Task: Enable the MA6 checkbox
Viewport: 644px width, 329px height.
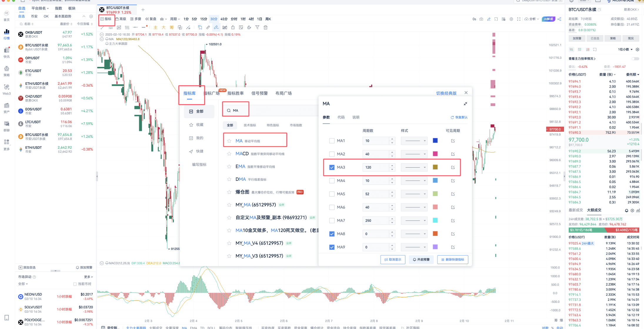Action: point(332,207)
